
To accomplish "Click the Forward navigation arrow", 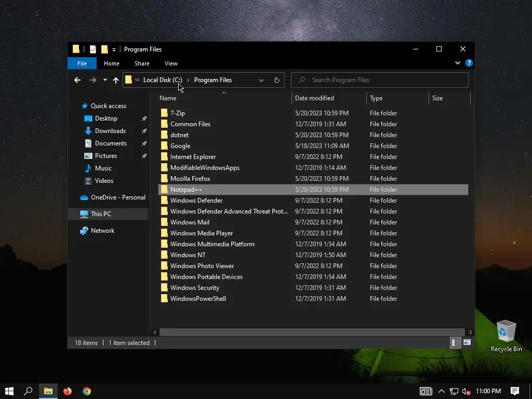I will pos(92,80).
